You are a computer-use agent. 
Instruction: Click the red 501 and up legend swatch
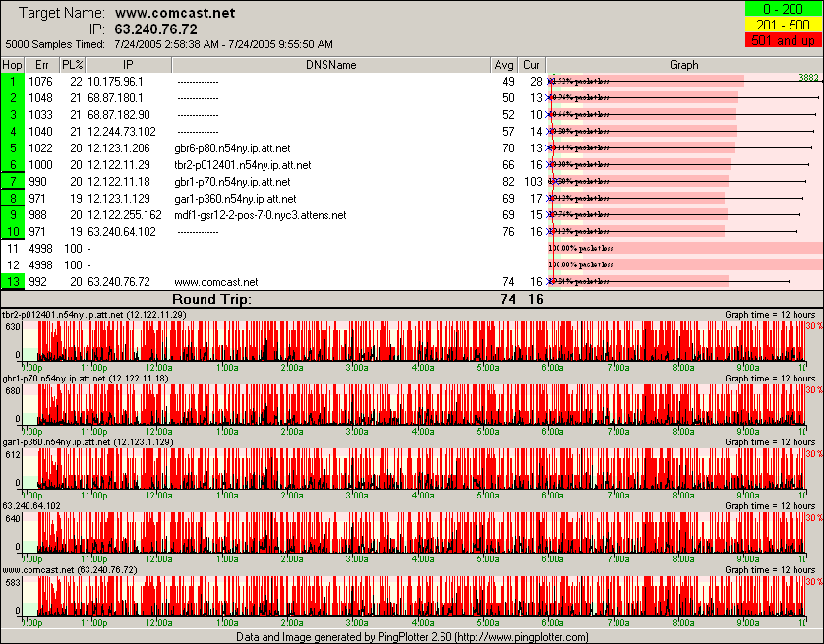coord(783,40)
